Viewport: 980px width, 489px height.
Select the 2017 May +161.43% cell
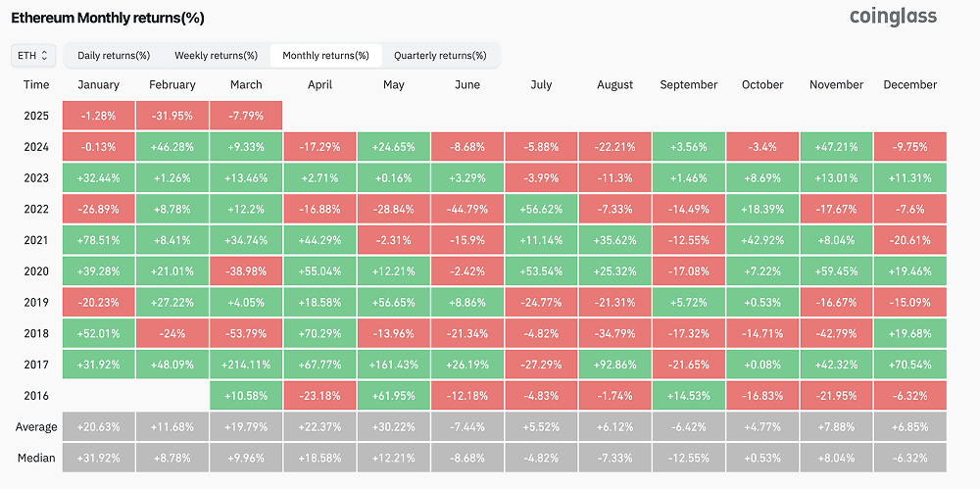pyautogui.click(x=394, y=367)
